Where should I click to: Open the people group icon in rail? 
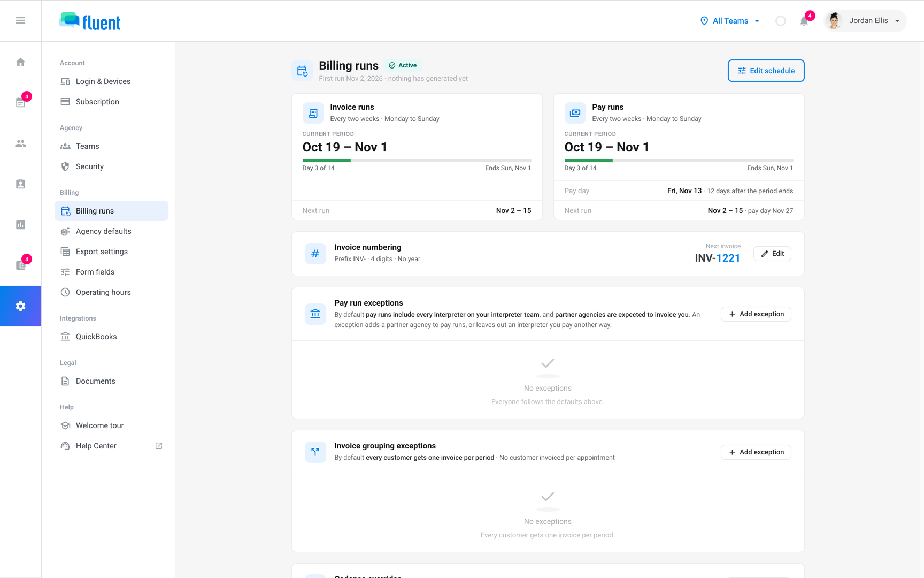click(x=20, y=143)
